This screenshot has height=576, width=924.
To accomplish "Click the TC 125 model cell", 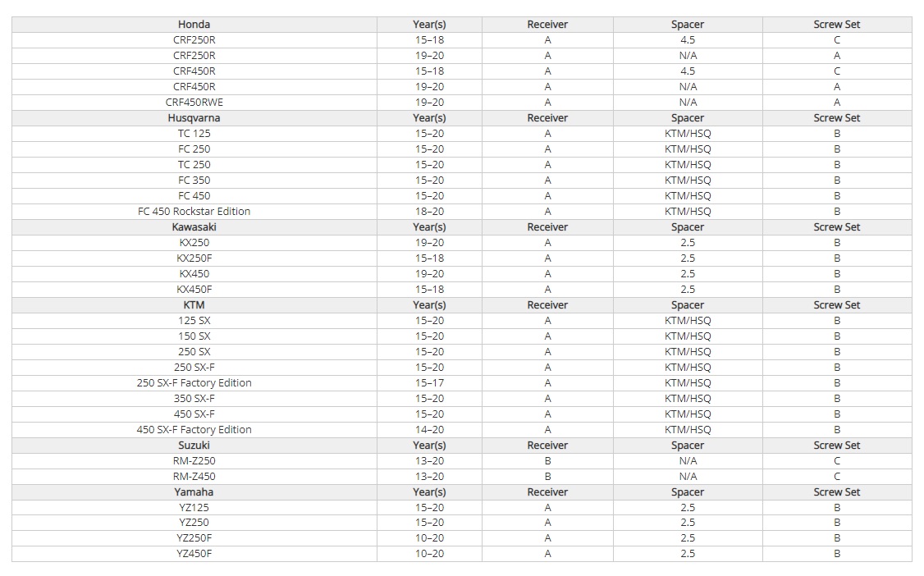I will (x=194, y=133).
